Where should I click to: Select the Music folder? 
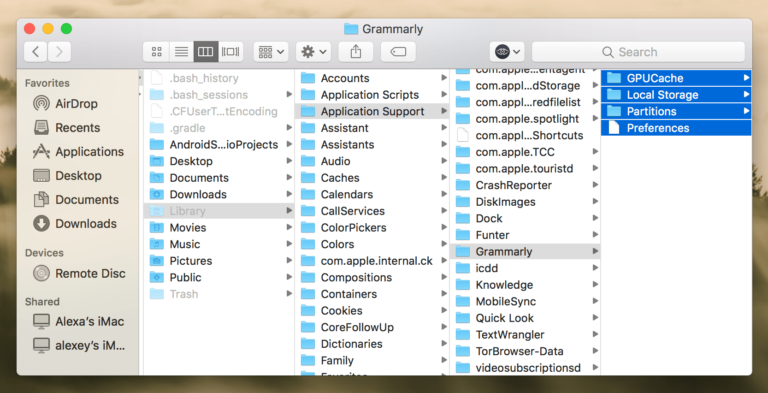pos(218,245)
